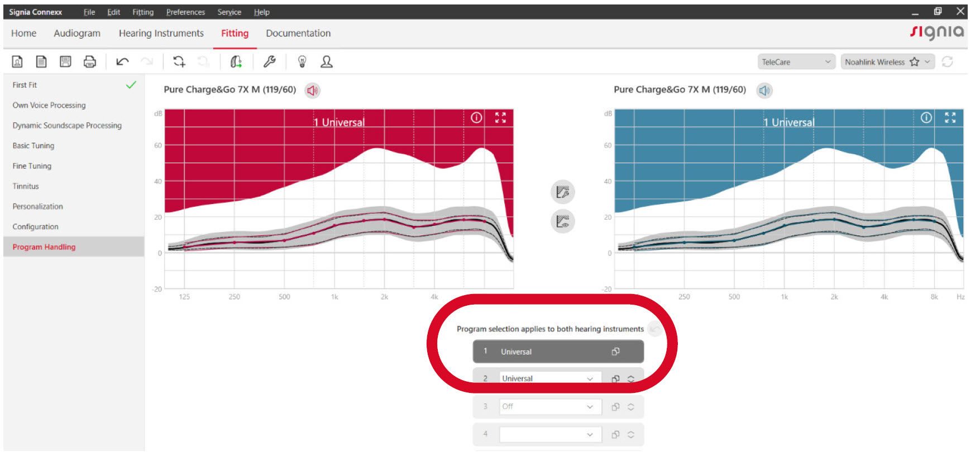Open the Service menu
980x460 pixels.
click(x=230, y=12)
